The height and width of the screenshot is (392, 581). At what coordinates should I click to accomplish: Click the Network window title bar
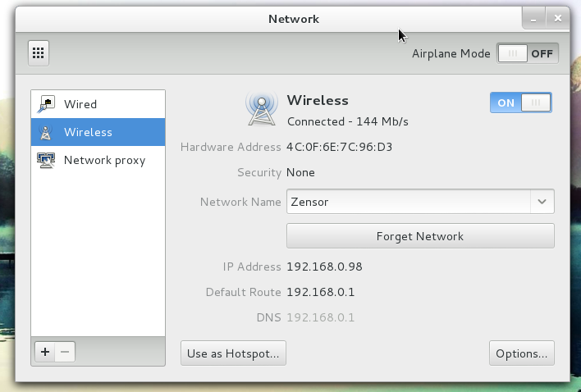click(293, 18)
